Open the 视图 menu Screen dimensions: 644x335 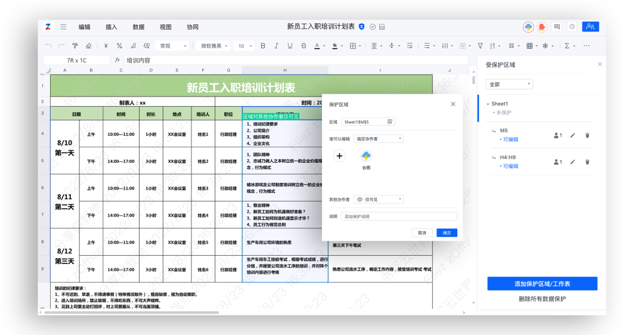click(166, 27)
